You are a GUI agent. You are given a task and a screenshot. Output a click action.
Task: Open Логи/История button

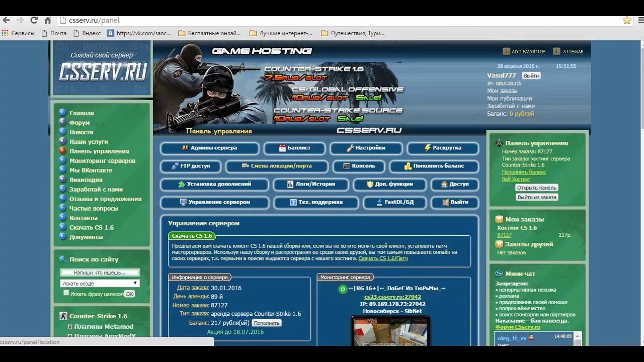pos(311,185)
